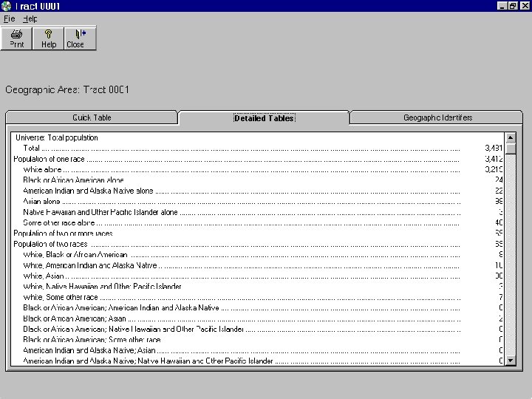Open the File menu
This screenshot has width=532, height=399.
[9, 18]
